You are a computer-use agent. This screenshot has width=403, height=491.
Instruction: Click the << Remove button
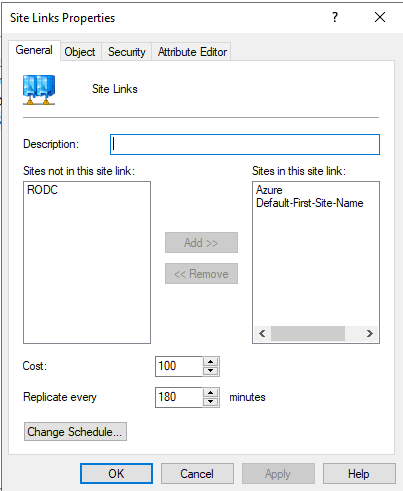click(201, 274)
